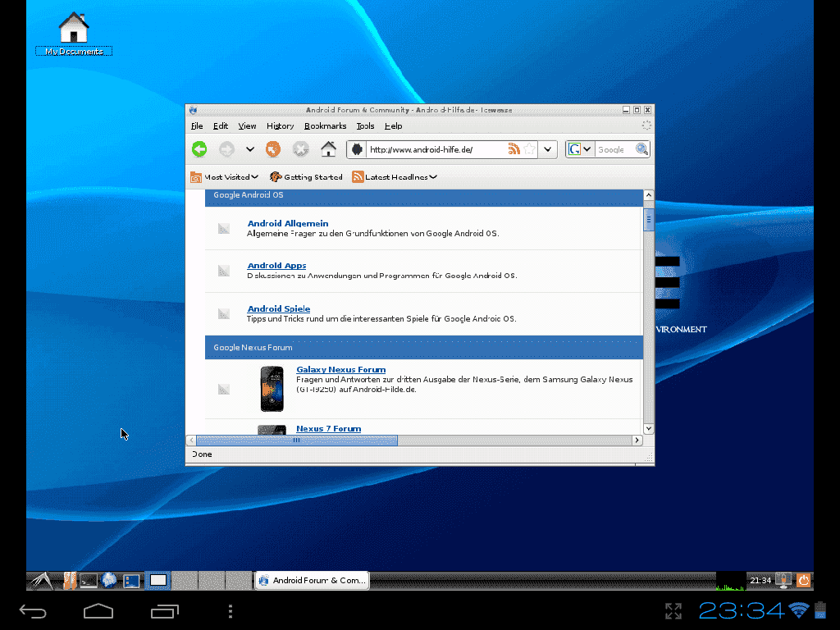Tap the Android back navigation button
The height and width of the screenshot is (630, 840).
coord(33,611)
